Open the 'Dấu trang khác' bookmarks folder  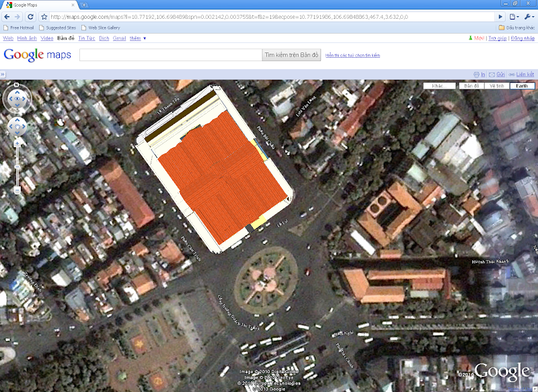516,28
